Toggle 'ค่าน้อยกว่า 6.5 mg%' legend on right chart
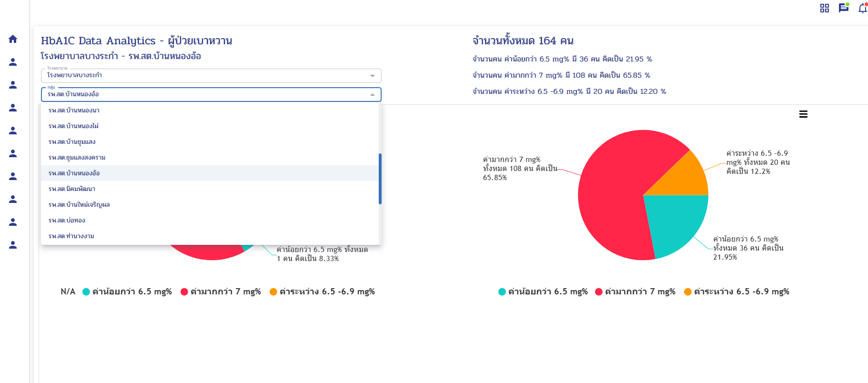 click(x=543, y=292)
